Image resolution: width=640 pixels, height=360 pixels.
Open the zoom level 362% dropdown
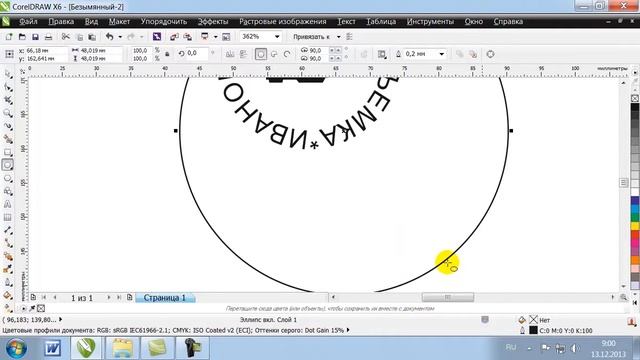click(x=277, y=37)
